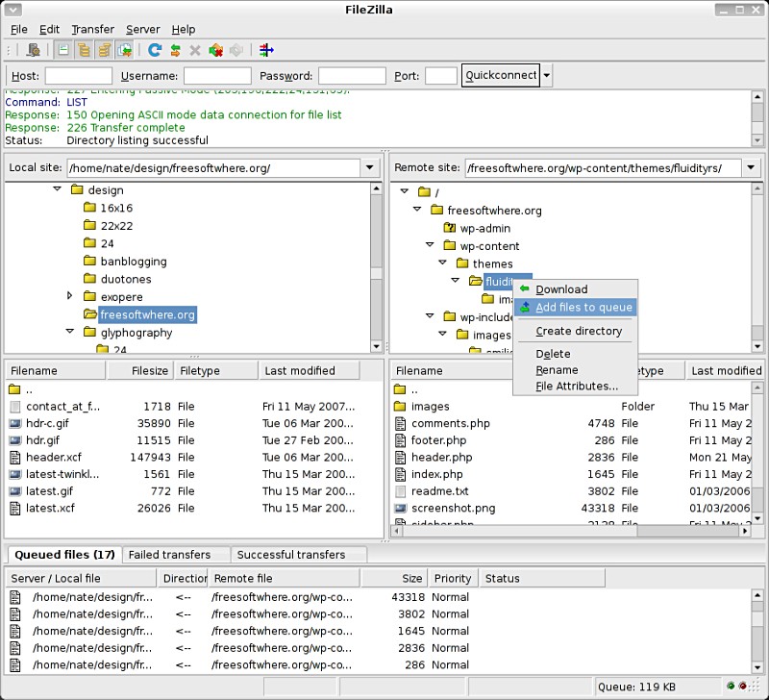Toggle message log display
Image resolution: width=769 pixels, height=700 pixels.
coord(63,50)
